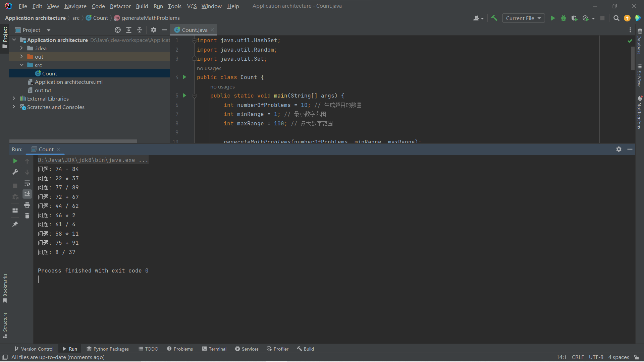The image size is (644, 362).
Task: Pin the Run tab with the pin icon
Action: click(x=15, y=224)
